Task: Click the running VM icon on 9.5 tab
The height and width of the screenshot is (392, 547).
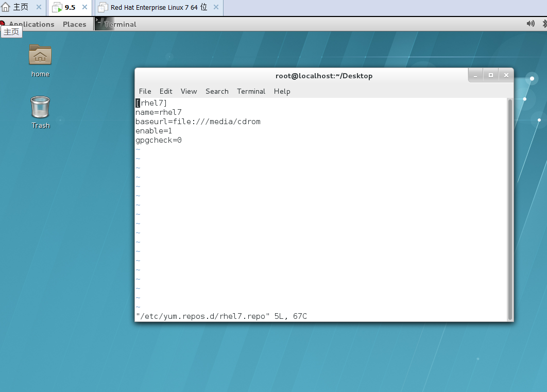Action: tap(57, 8)
